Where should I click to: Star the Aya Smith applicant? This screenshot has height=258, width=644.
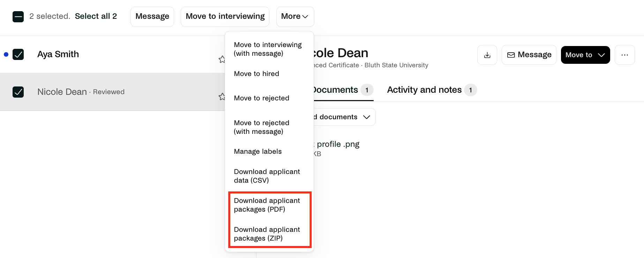point(222,59)
